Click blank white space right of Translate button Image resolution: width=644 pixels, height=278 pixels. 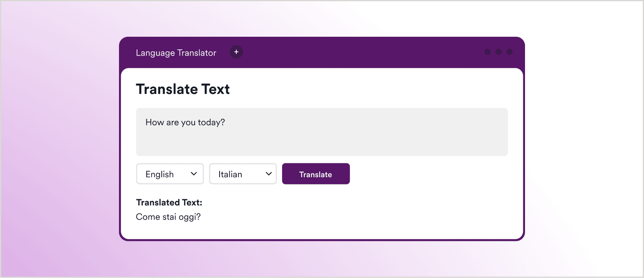pos(429,174)
